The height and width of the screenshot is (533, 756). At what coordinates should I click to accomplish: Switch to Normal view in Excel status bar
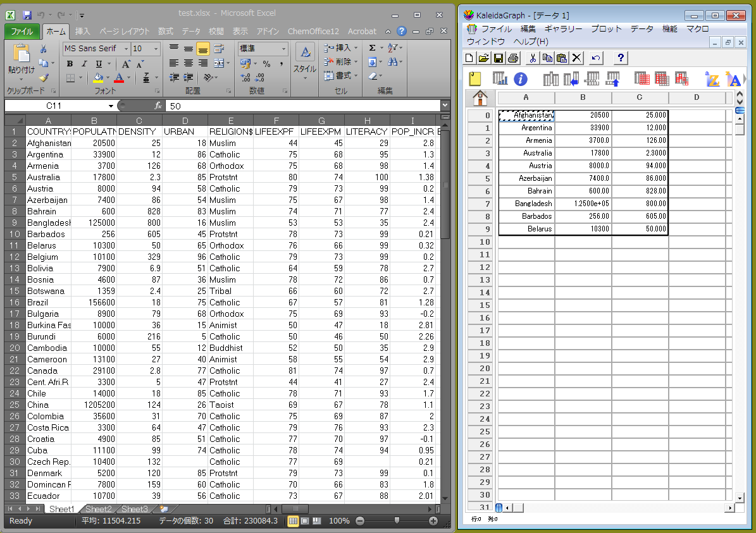click(x=293, y=521)
